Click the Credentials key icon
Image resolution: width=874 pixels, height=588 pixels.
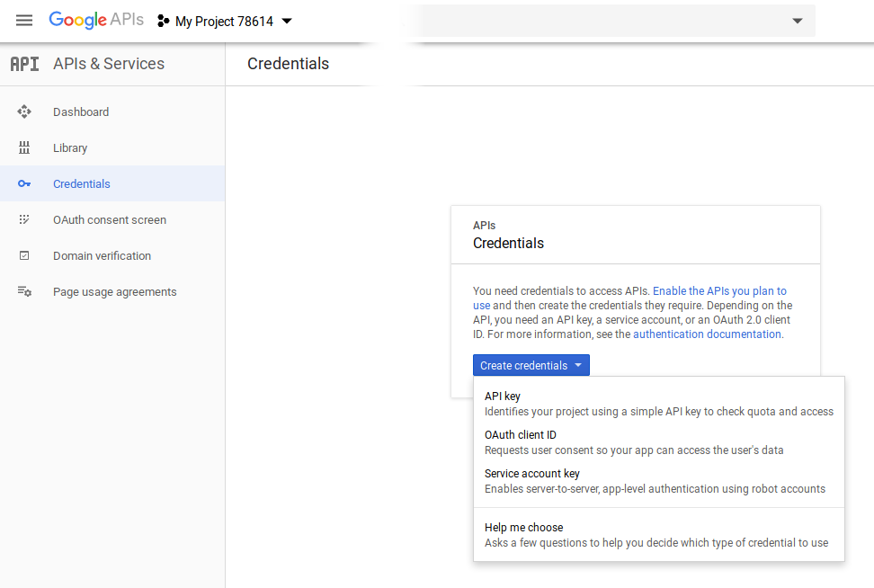[x=24, y=184]
